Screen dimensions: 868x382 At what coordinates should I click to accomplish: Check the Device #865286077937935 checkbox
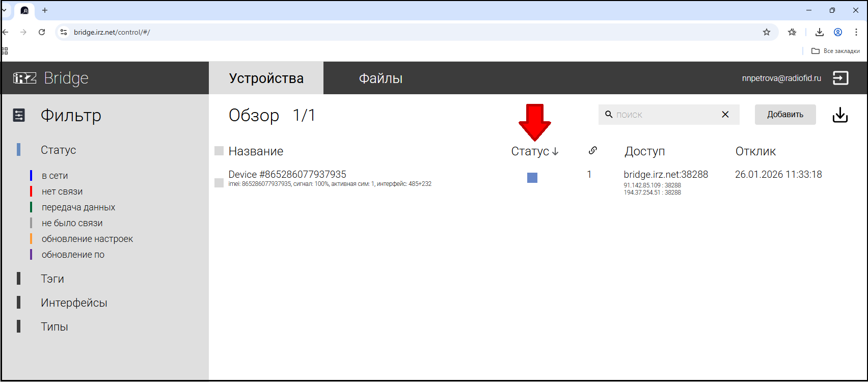coord(219,183)
